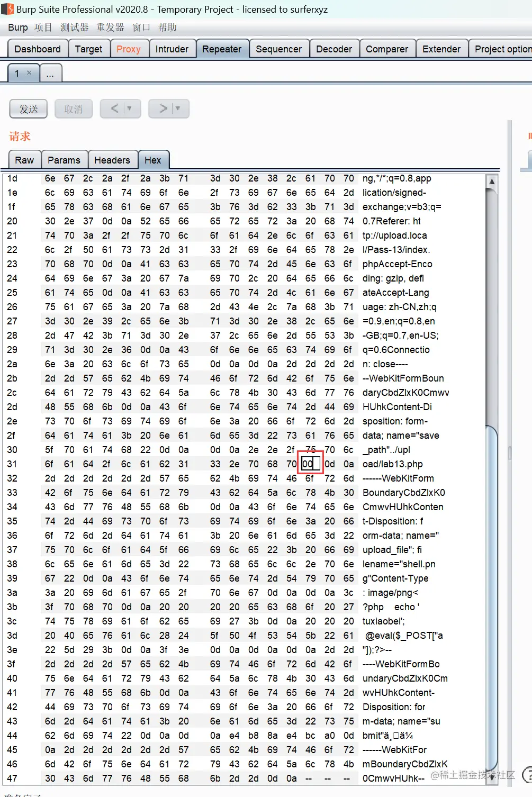Open the Burp menu
This screenshot has width=532, height=797.
point(18,28)
